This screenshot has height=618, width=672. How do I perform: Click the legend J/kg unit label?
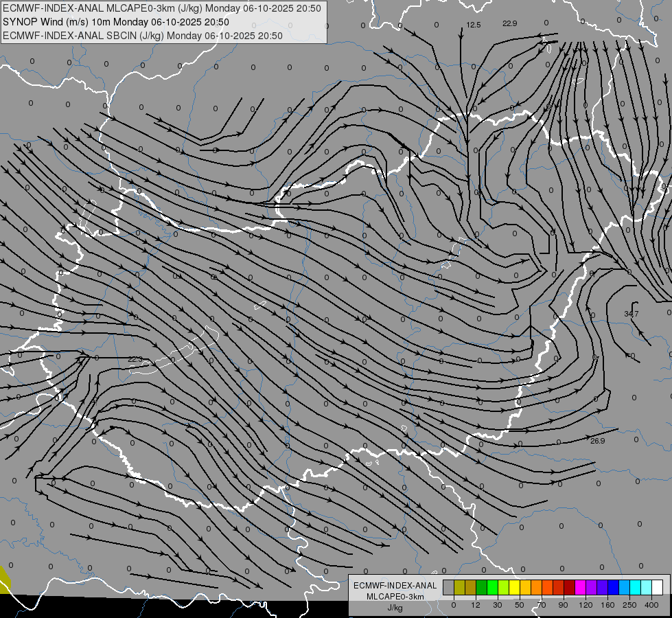pyautogui.click(x=395, y=608)
